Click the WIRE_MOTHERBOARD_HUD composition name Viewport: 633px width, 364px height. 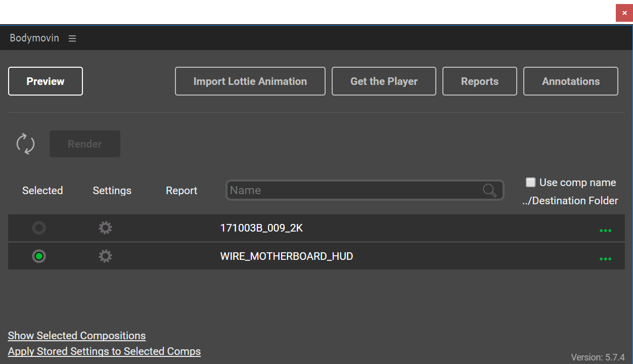(x=287, y=256)
